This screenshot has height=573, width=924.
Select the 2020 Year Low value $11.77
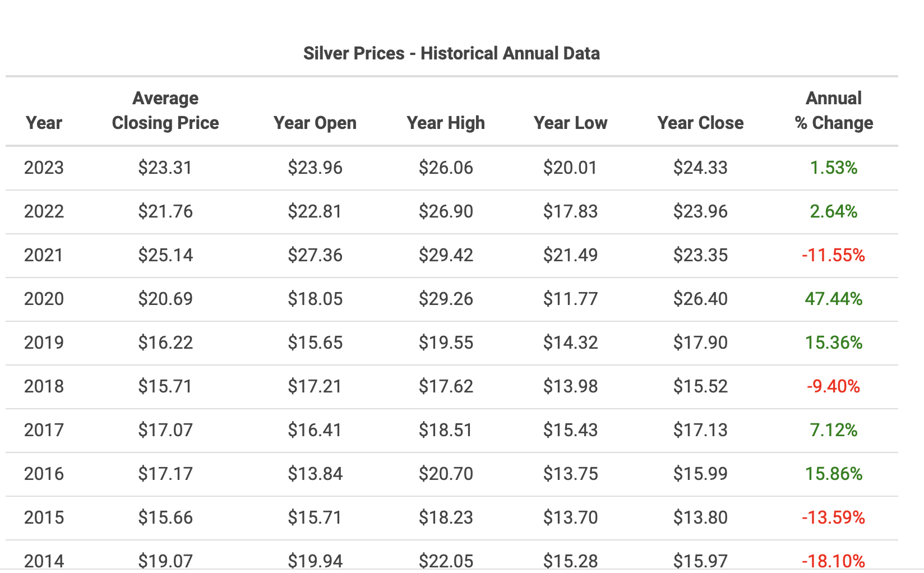click(570, 299)
